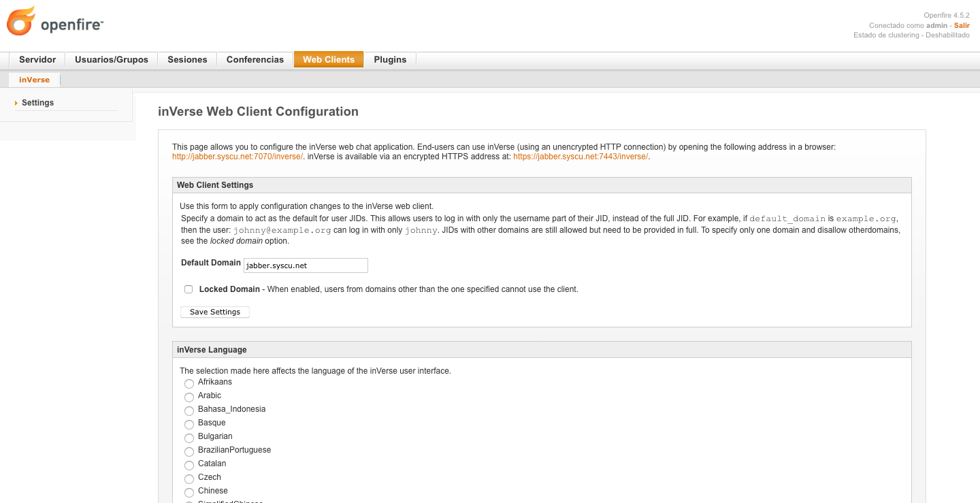The height and width of the screenshot is (503, 980).
Task: Choose the Catalan language radio button
Action: click(x=189, y=465)
